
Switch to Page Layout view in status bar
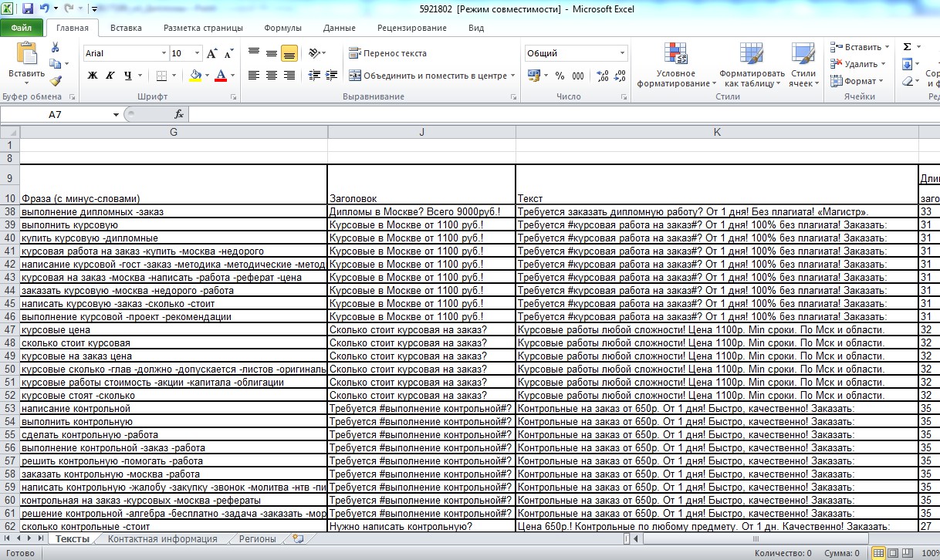894,553
